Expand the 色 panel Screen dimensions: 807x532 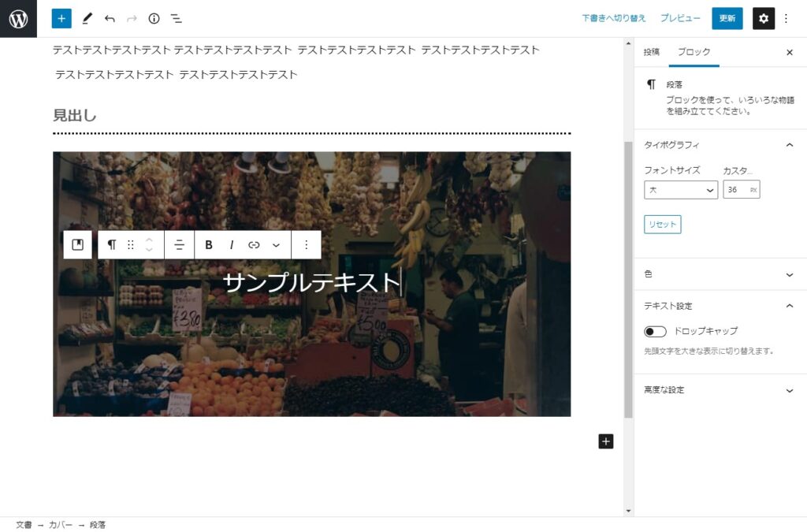point(719,274)
